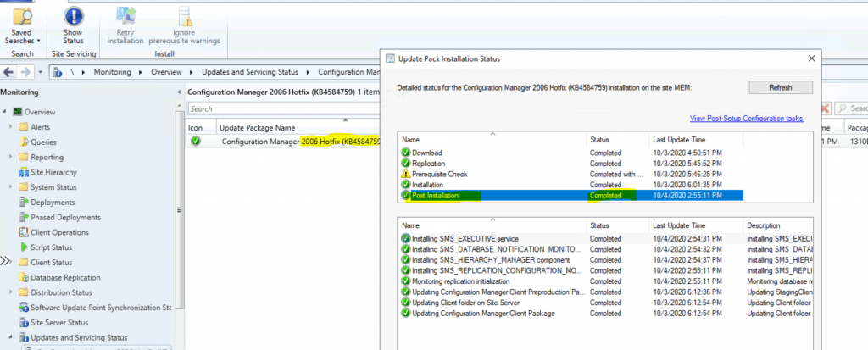Select Installing SMS_EXECUTIVE service row
Viewport: 868px width, 350px height.
(x=605, y=239)
